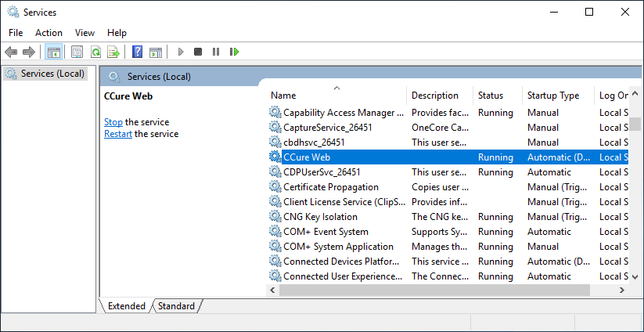The image size is (644, 332).
Task: Click the Restart the service link
Action: click(118, 134)
